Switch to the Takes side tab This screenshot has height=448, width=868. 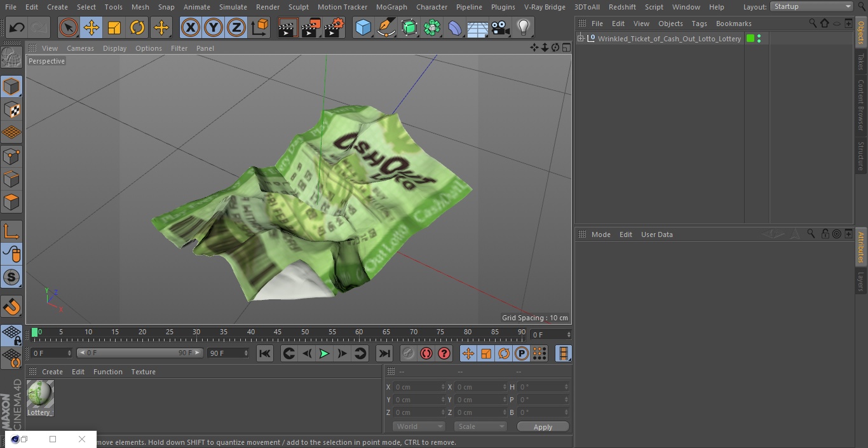tap(861, 62)
